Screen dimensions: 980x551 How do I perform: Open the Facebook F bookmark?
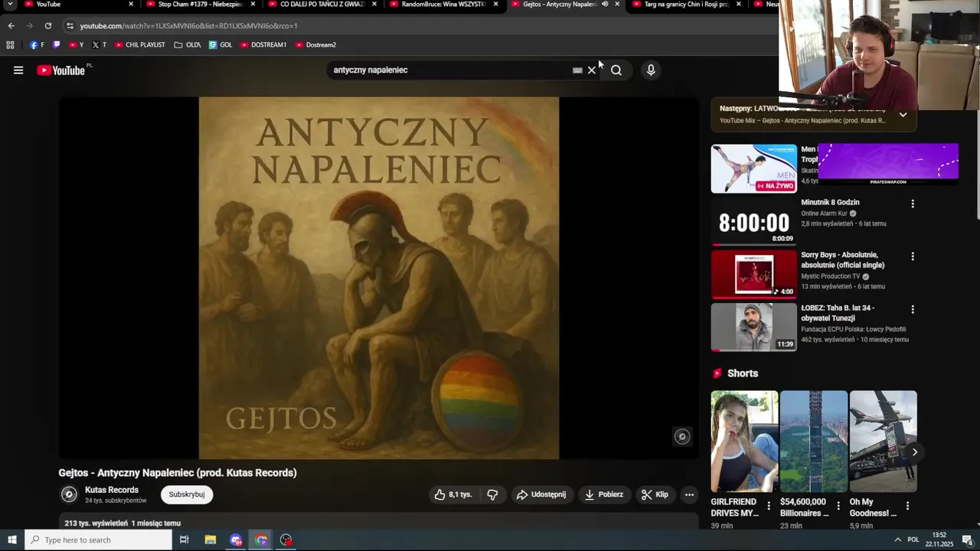click(x=37, y=45)
